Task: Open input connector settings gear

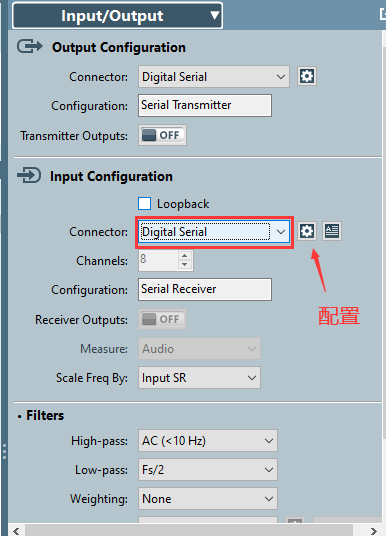Action: click(x=307, y=231)
